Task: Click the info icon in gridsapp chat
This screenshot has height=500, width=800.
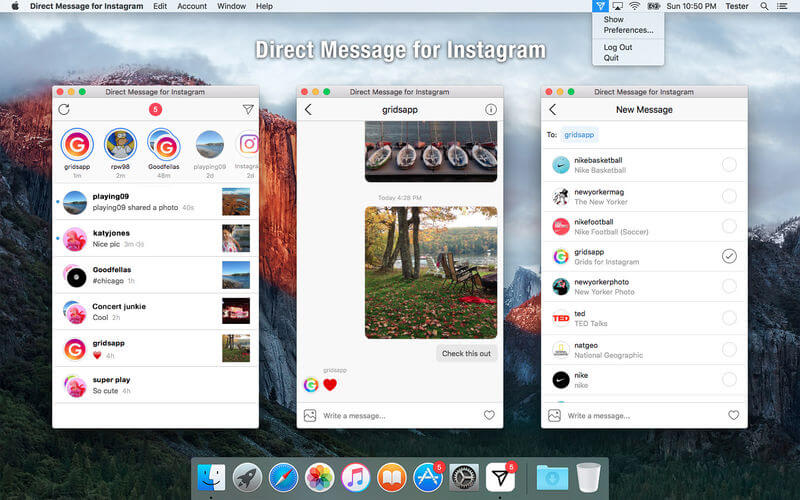Action: coord(491,109)
